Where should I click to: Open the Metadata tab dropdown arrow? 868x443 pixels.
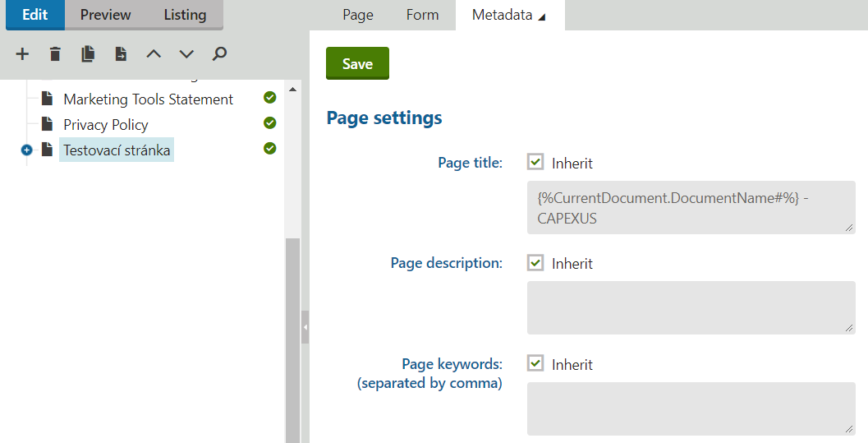pos(541,17)
